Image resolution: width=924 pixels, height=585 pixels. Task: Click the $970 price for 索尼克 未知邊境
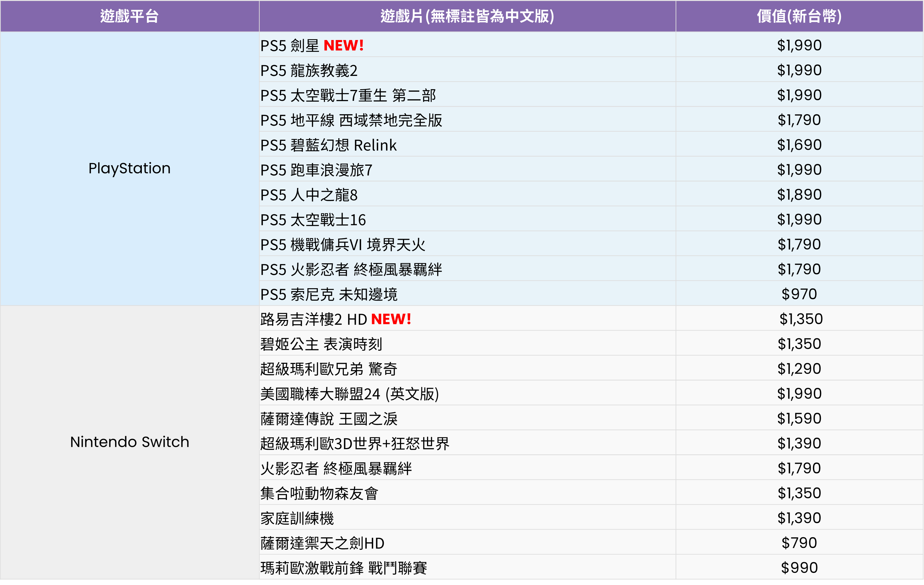799,294
